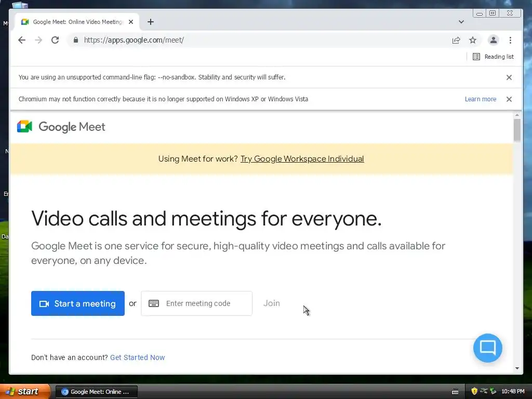Image resolution: width=532 pixels, height=399 pixels.
Task: Open the Reading list panel
Action: pyautogui.click(x=494, y=57)
